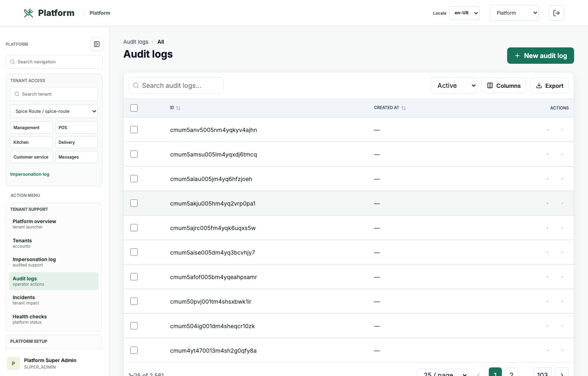
Task: Click the Delivery tenant button
Action: pyautogui.click(x=77, y=142)
